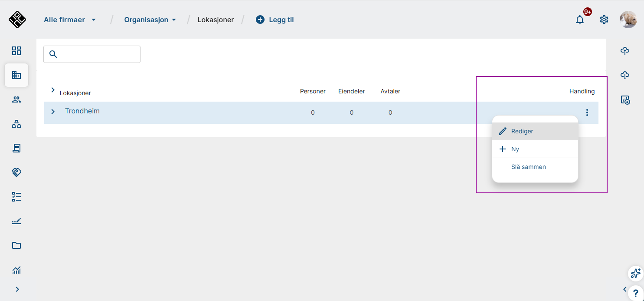This screenshot has width=644, height=301.
Task: Open the settings gear icon
Action: point(604,20)
